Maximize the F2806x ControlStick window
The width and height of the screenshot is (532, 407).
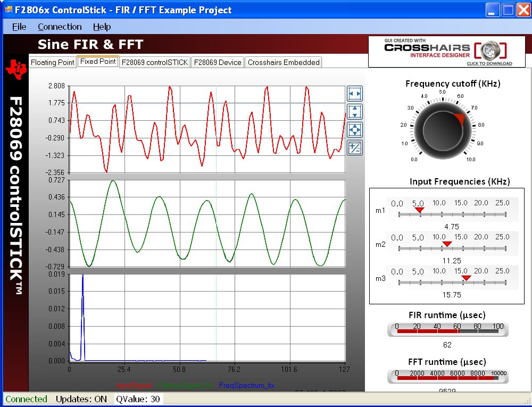[x=508, y=10]
